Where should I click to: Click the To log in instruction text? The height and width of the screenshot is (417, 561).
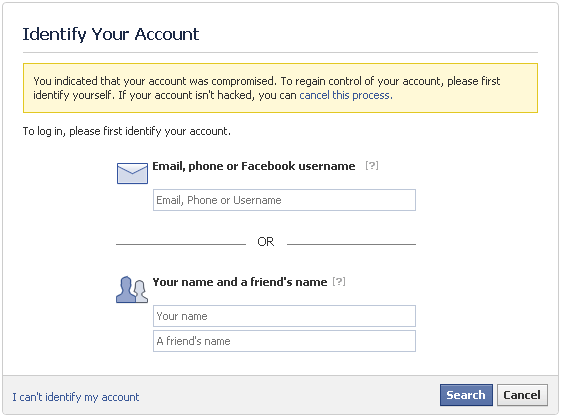click(x=127, y=131)
